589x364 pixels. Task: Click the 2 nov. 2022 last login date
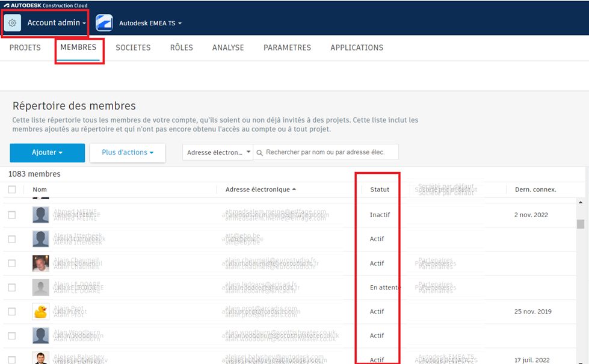pyautogui.click(x=531, y=215)
